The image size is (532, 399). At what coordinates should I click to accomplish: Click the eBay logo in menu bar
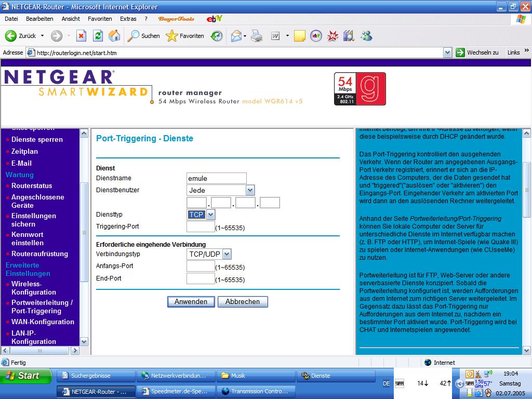click(x=215, y=19)
